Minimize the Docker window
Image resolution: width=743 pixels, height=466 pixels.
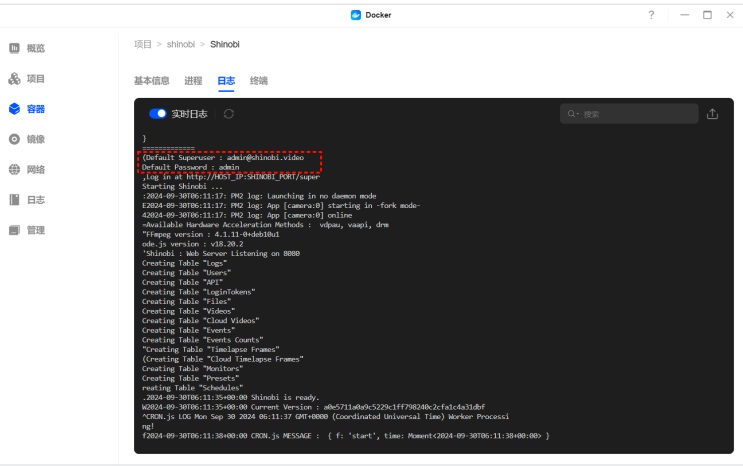[684, 15]
